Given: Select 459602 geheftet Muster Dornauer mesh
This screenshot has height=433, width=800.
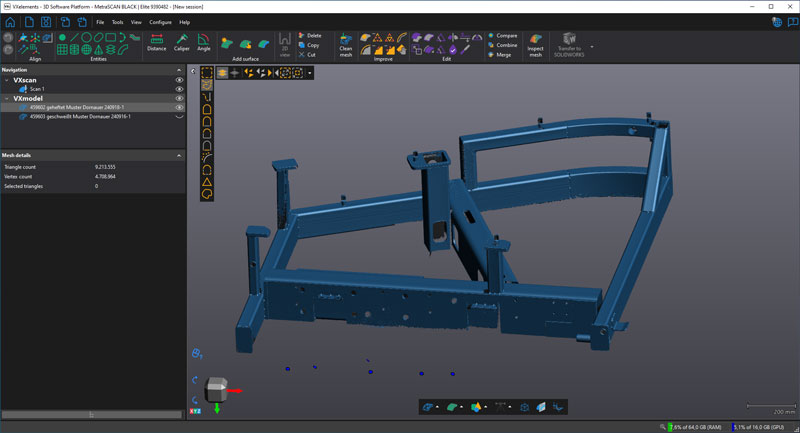Looking at the screenshot, I should 75,107.
